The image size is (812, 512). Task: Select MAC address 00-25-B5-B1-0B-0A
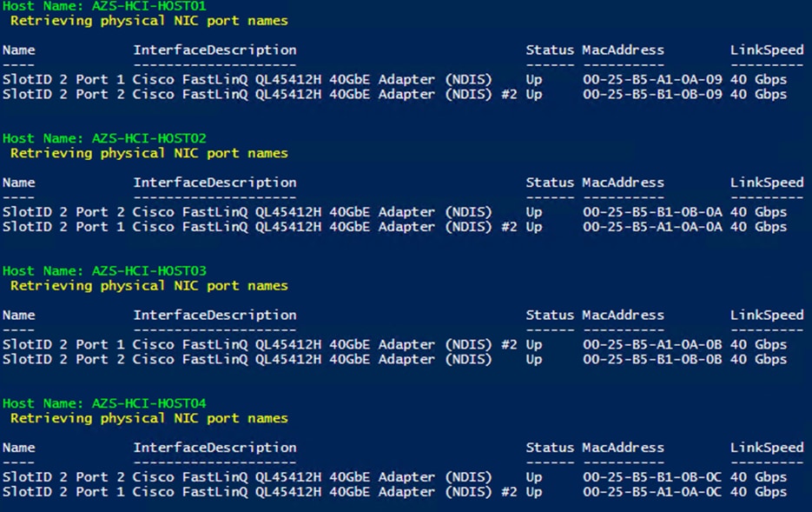[652, 212]
